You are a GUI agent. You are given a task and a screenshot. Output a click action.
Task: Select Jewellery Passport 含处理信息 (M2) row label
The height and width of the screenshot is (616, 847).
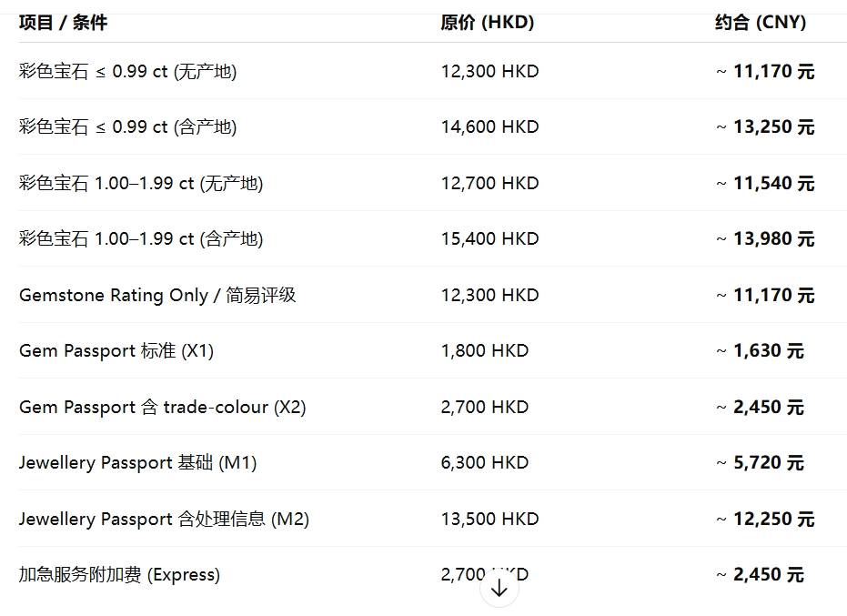tap(164, 519)
